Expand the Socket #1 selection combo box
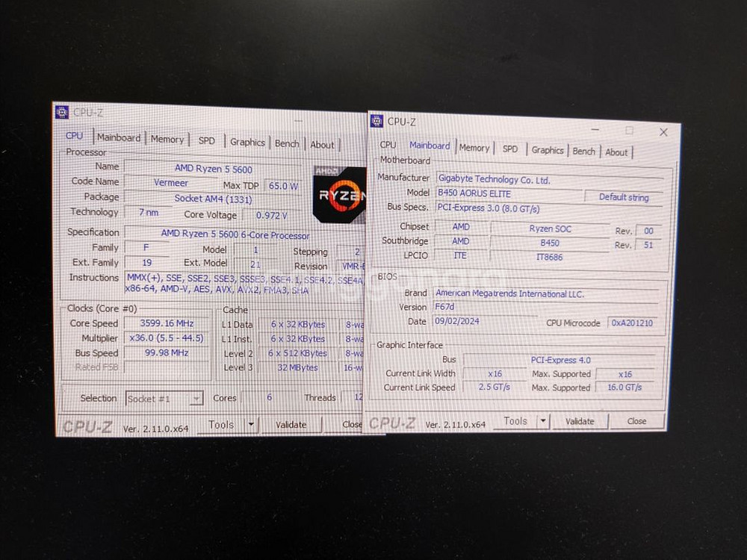This screenshot has height=560, width=747. tap(164, 399)
